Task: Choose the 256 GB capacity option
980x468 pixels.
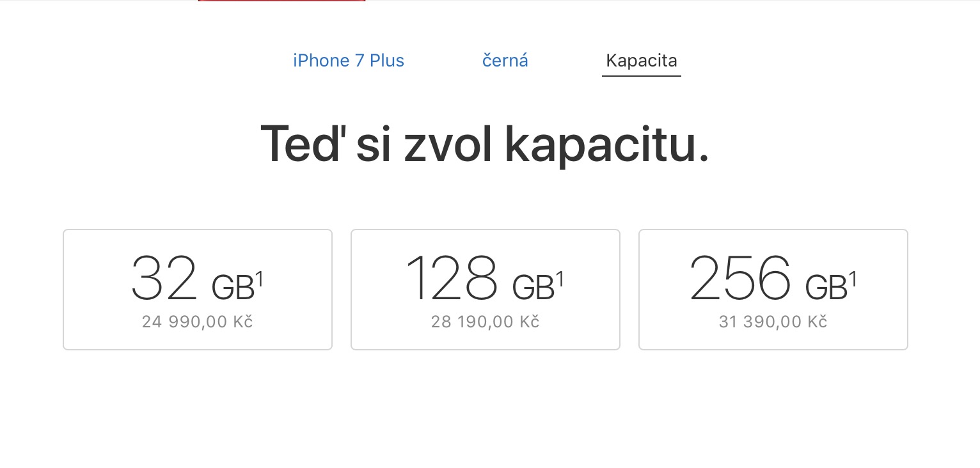Action: click(773, 289)
